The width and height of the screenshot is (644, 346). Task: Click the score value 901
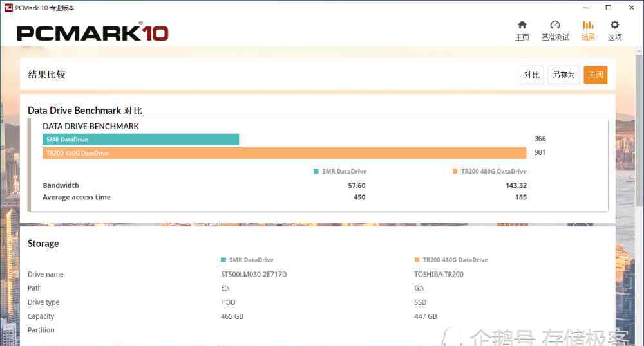540,152
